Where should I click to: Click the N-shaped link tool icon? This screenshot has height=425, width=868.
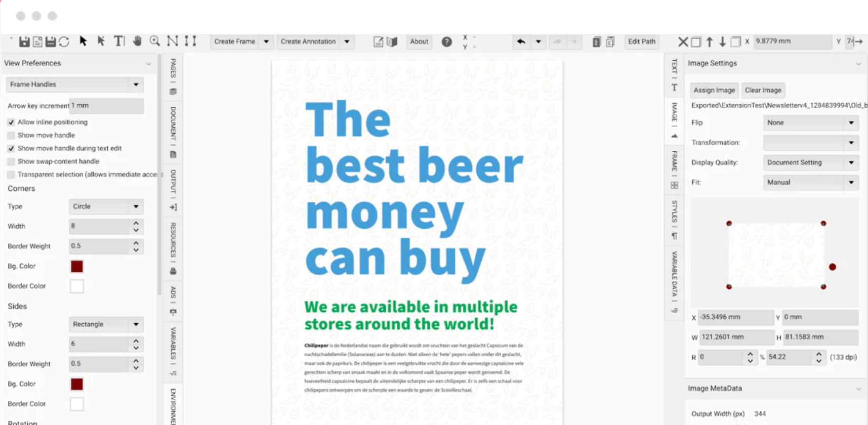pos(173,41)
